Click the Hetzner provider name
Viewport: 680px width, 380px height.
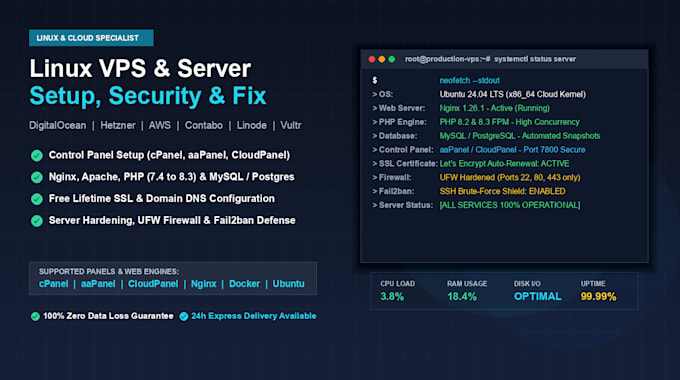tap(118, 125)
